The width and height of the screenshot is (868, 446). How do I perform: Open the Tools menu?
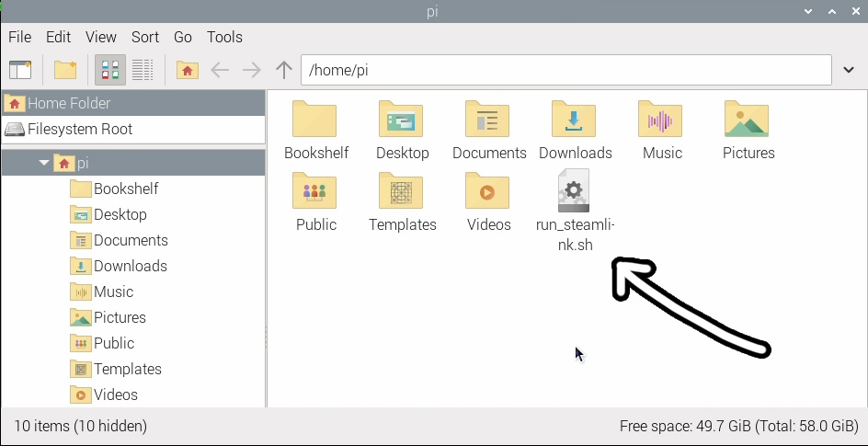(x=224, y=37)
